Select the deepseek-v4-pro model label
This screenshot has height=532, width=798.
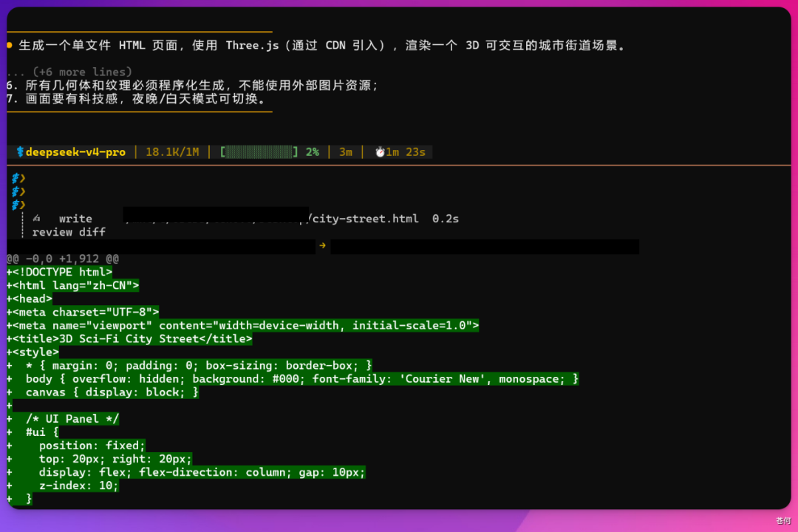pyautogui.click(x=75, y=151)
